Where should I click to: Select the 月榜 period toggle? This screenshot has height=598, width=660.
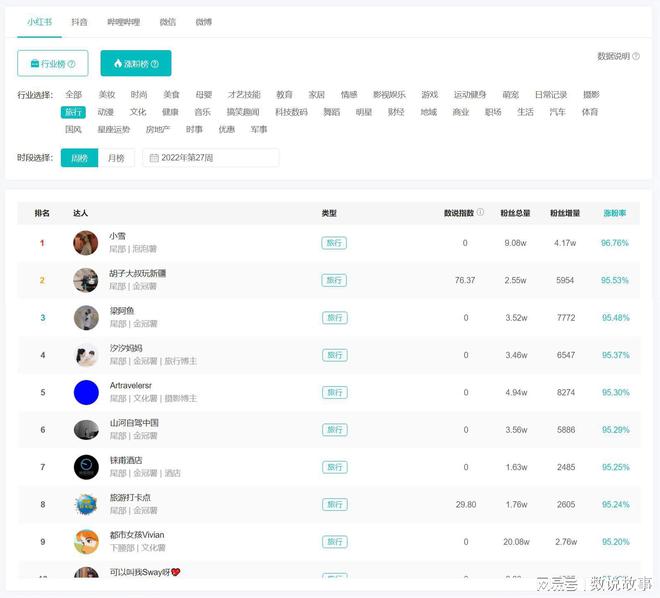tap(116, 158)
